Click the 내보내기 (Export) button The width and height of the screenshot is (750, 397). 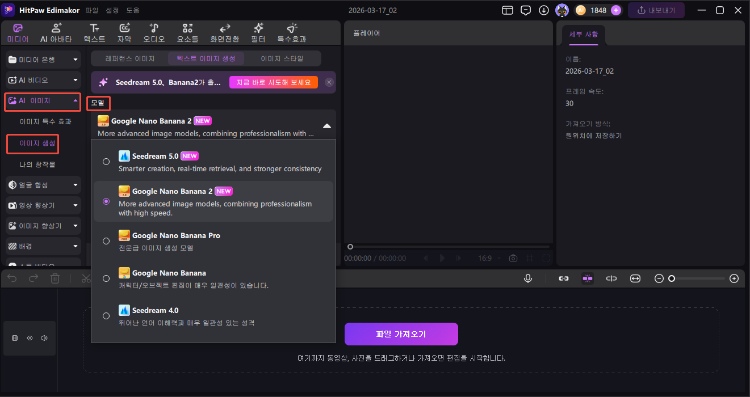pos(655,10)
